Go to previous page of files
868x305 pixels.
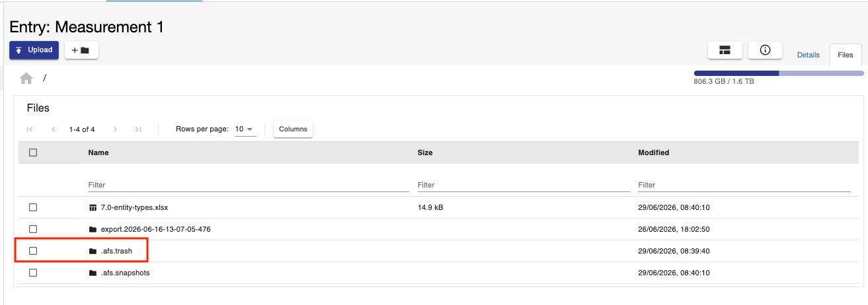pyautogui.click(x=53, y=129)
